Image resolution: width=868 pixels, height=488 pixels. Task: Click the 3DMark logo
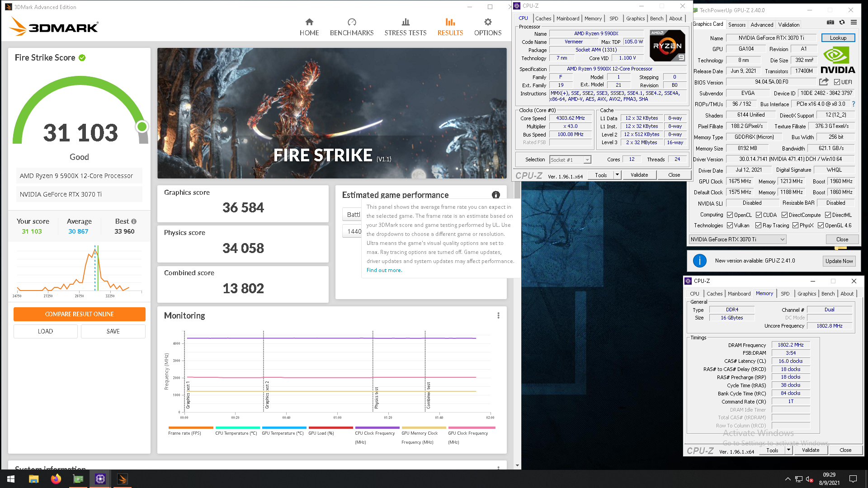click(x=53, y=26)
